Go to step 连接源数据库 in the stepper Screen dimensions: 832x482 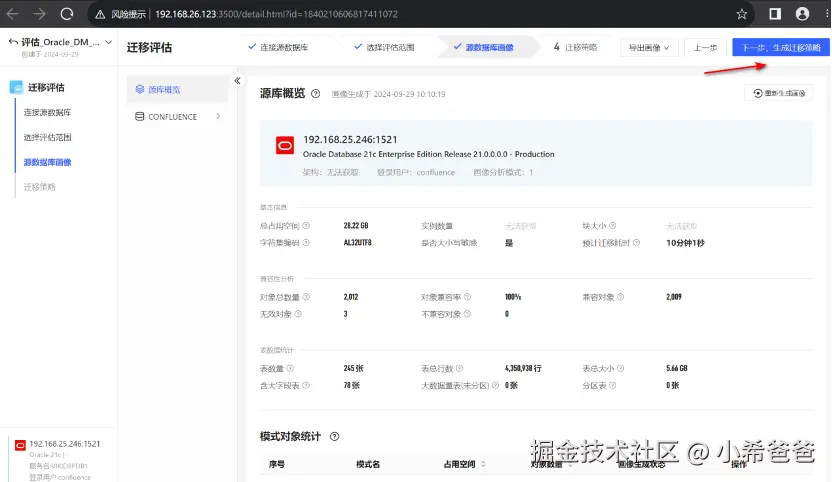coord(278,47)
